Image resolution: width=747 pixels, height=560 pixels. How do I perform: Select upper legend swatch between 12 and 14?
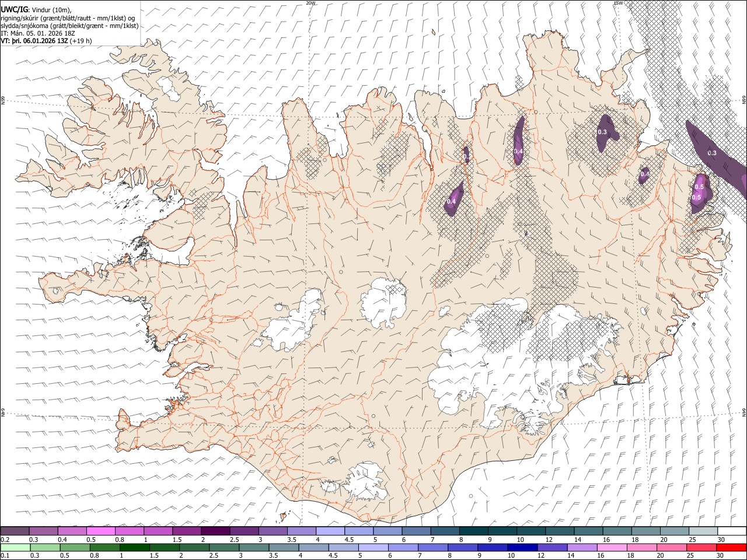pos(560,531)
